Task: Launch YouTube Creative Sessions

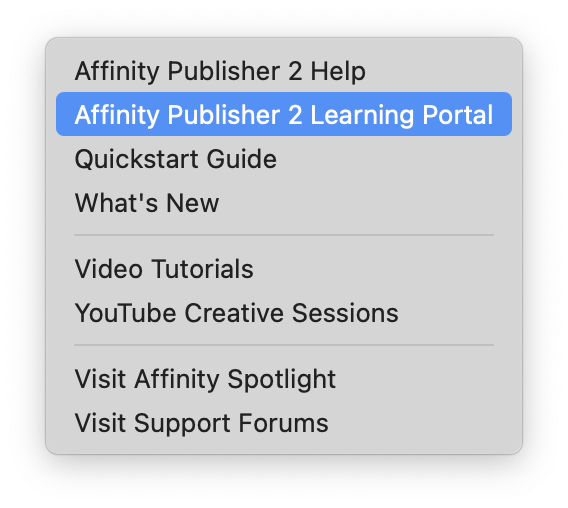Action: 284,313
